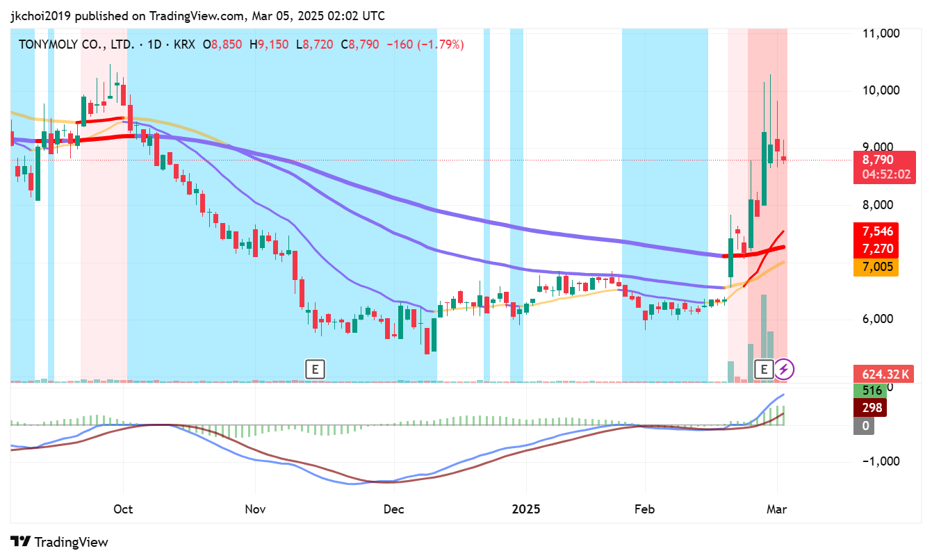932x560 pixels.
Task: Click the 9,000 price axis label
Action: click(878, 147)
